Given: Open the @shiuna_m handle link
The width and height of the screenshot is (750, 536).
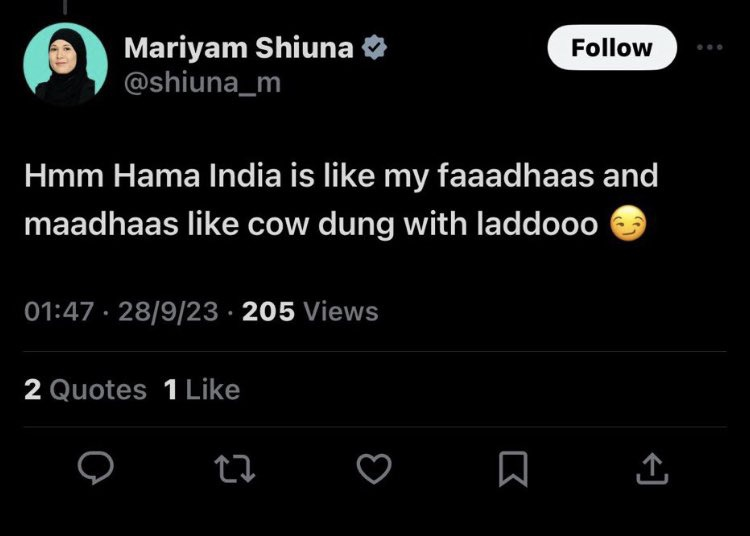Looking at the screenshot, I should 201,84.
